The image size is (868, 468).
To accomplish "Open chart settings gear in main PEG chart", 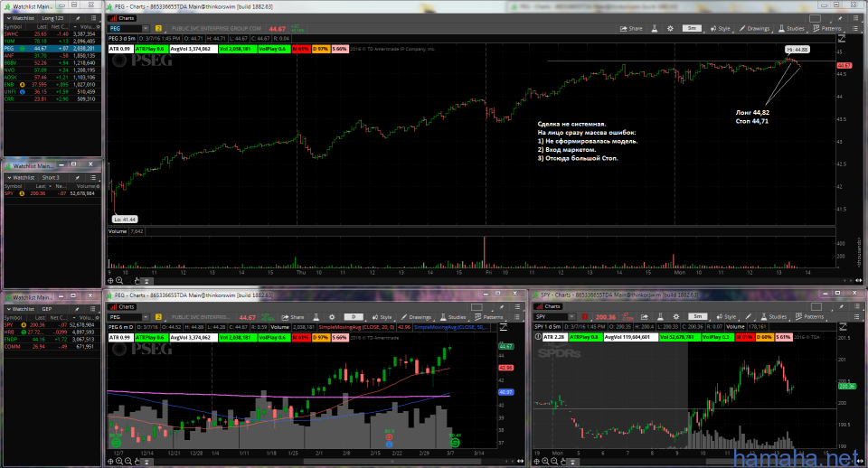I will tap(670, 28).
